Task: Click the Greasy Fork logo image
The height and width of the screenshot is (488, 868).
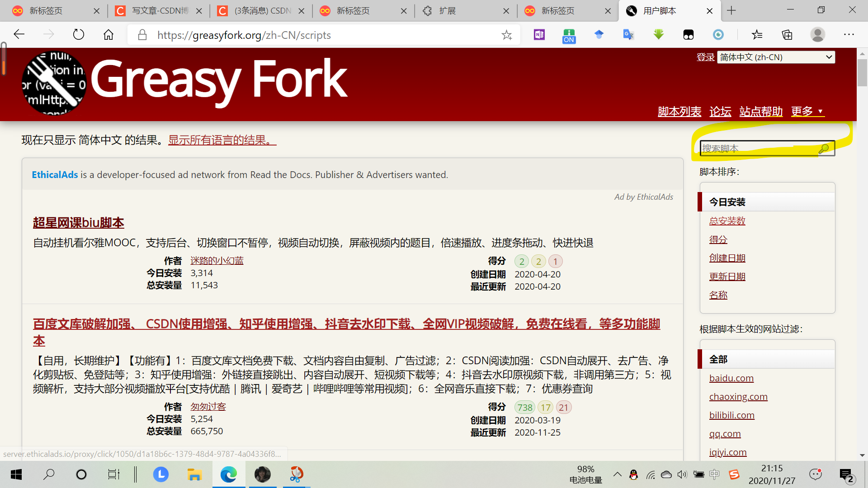Action: pos(54,84)
